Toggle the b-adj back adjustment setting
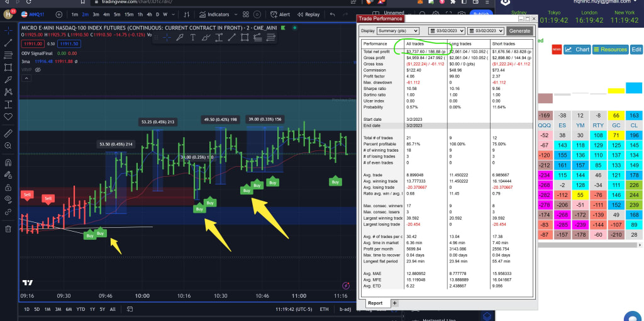Image resolution: width=644 pixels, height=321 pixels. click(x=346, y=309)
